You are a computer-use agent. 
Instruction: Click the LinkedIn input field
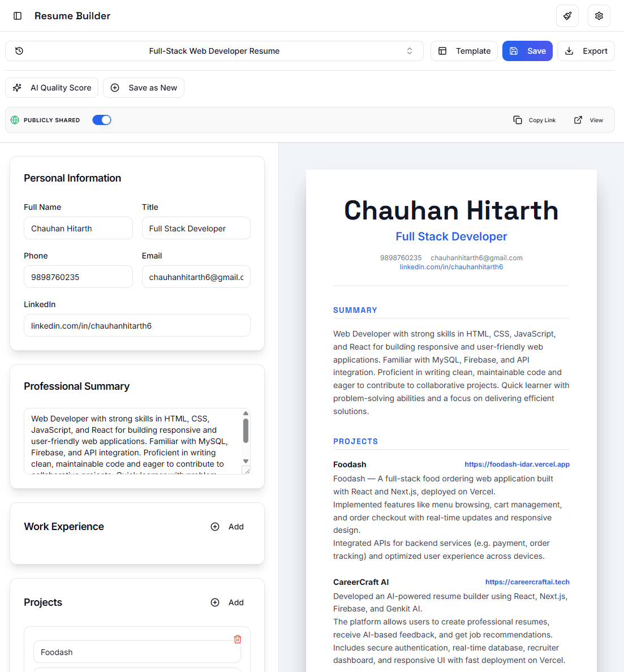point(137,325)
